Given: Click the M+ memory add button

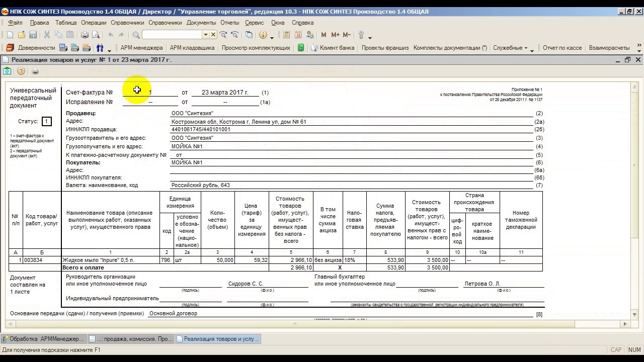Looking at the screenshot, I should [335, 35].
